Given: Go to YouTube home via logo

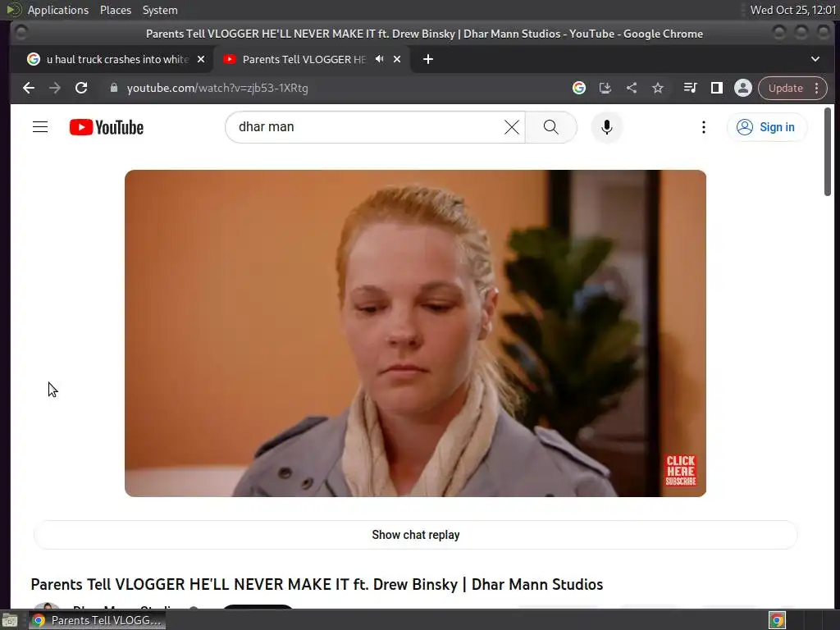Looking at the screenshot, I should [x=107, y=127].
